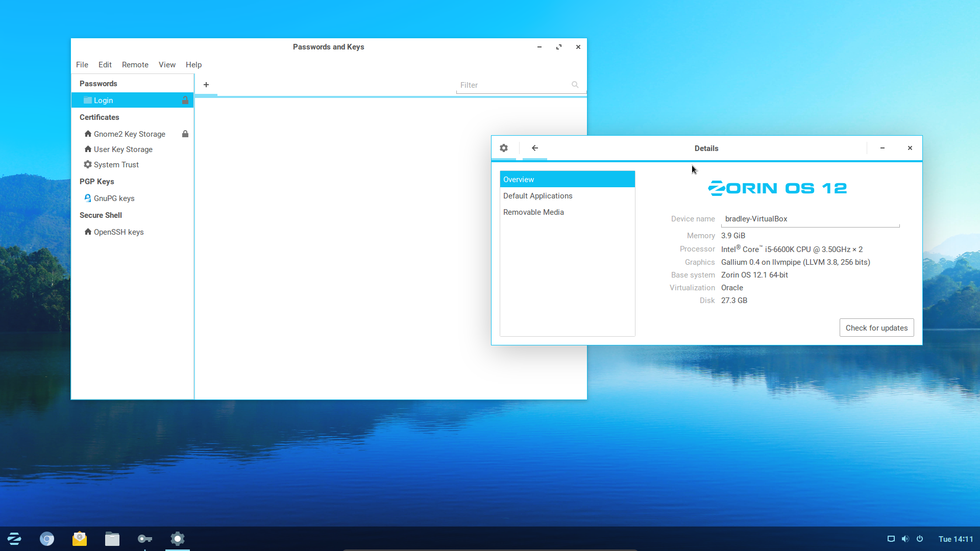
Task: Select OpenSSH keys in sidebar
Action: [x=118, y=232]
